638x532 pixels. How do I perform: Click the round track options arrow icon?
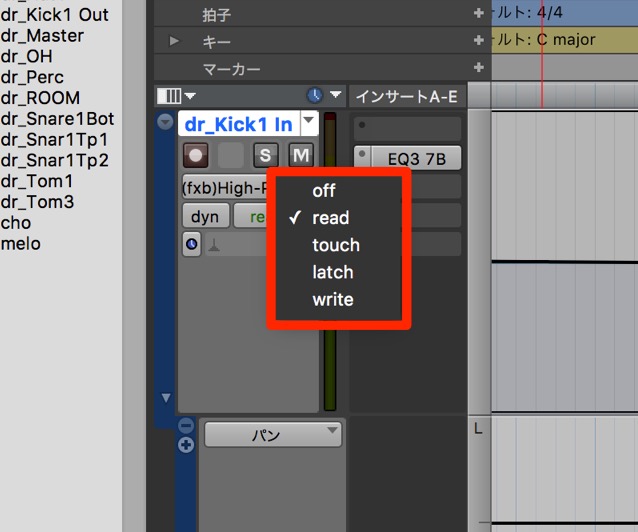[x=165, y=122]
